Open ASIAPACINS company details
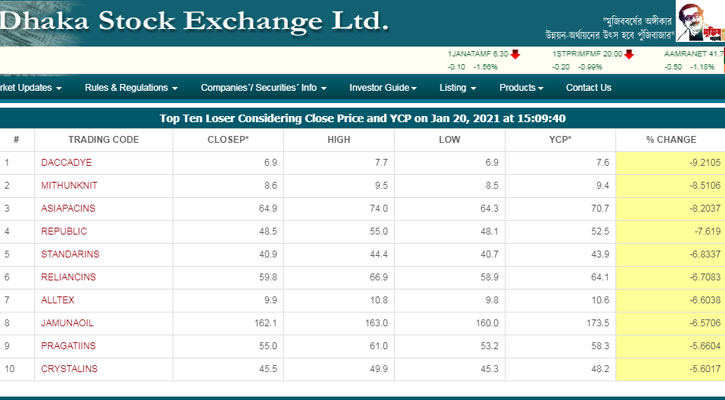 [x=68, y=208]
